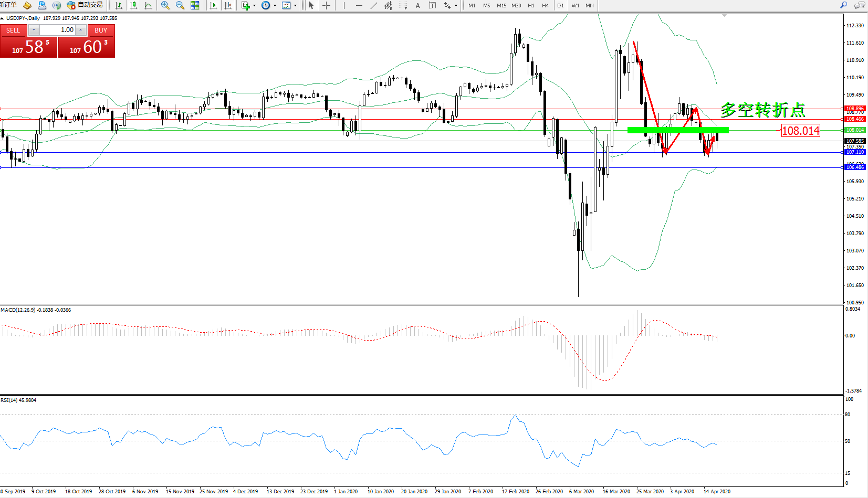Toggle candlestick chart display mode
Image resolution: width=868 pixels, height=498 pixels.
tap(133, 5)
